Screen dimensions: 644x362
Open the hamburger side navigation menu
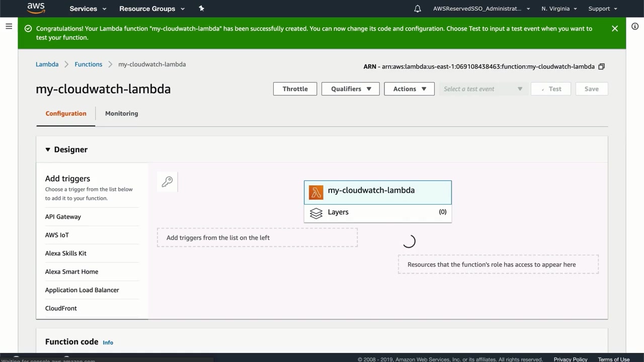pos(9,26)
